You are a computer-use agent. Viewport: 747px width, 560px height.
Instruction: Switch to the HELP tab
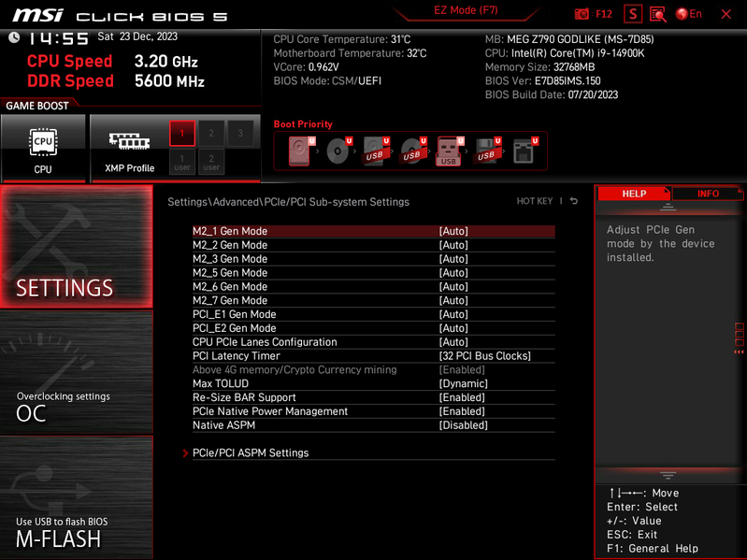click(x=634, y=194)
